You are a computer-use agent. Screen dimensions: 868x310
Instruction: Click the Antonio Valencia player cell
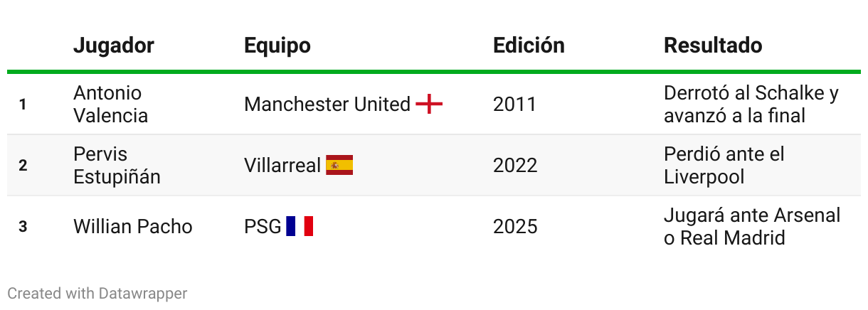pyautogui.click(x=111, y=105)
